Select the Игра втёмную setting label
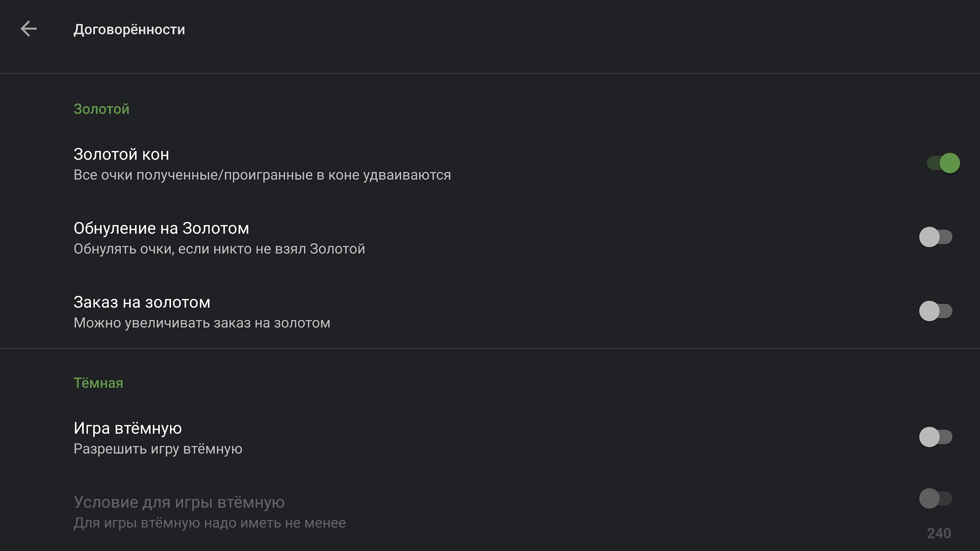Screen dimensions: 980x551 (x=127, y=428)
